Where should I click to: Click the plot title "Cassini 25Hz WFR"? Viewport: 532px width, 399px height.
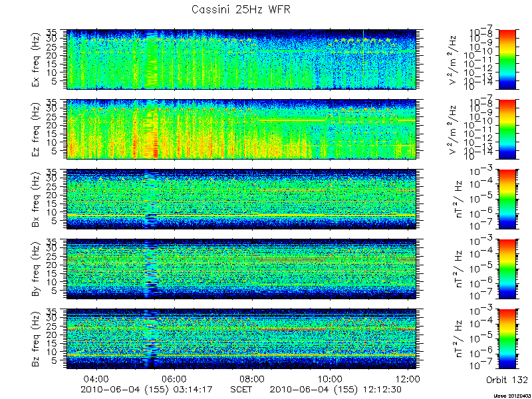pyautogui.click(x=241, y=9)
